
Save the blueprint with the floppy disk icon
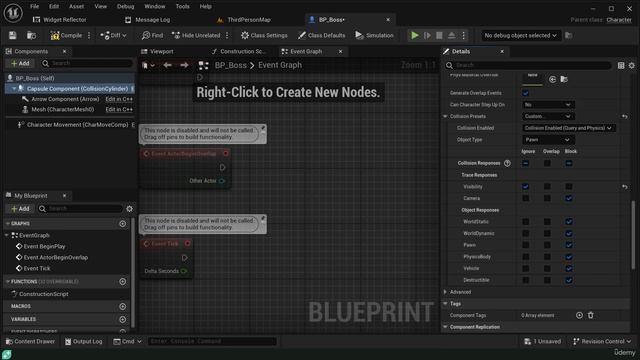pyautogui.click(x=12, y=36)
